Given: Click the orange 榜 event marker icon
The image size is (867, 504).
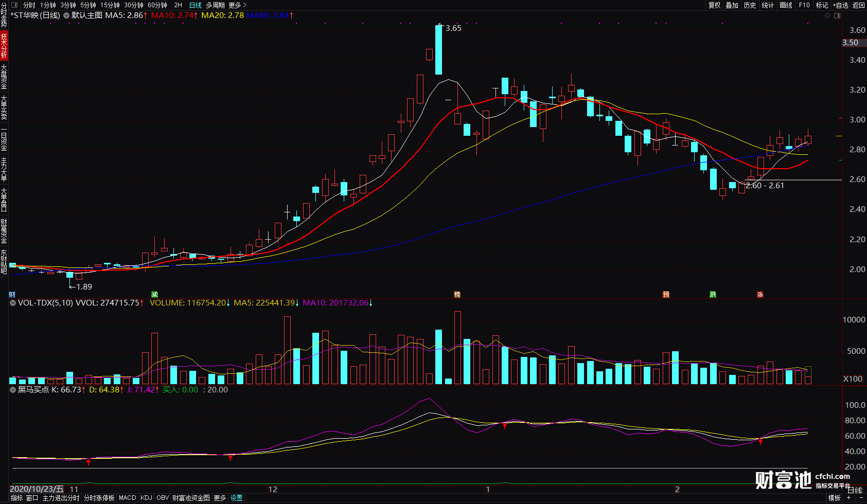Looking at the screenshot, I should coord(457,295).
